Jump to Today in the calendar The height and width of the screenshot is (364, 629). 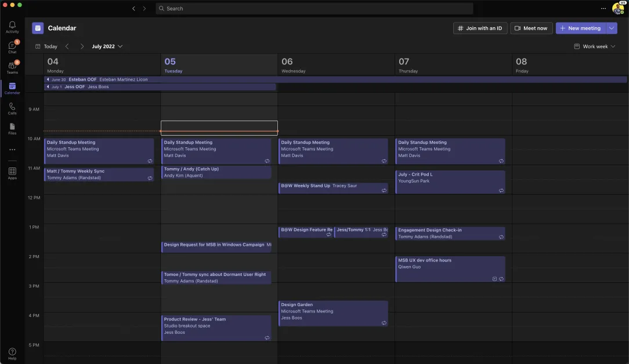click(46, 46)
